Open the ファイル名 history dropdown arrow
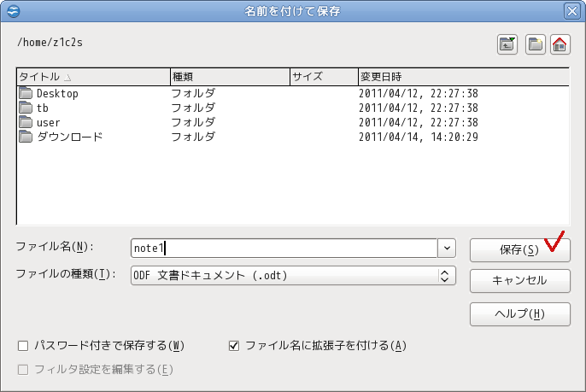 (447, 249)
